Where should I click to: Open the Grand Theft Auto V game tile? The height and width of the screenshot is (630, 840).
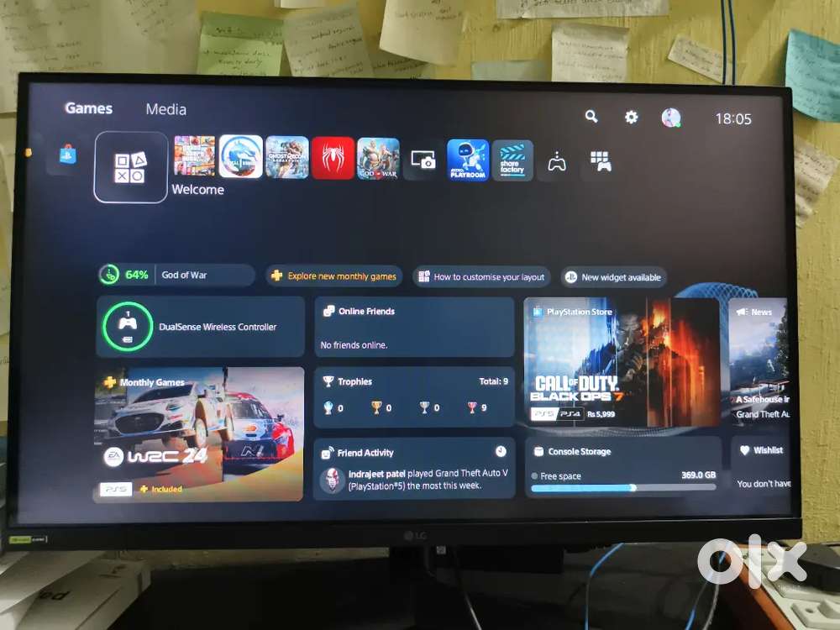click(195, 158)
